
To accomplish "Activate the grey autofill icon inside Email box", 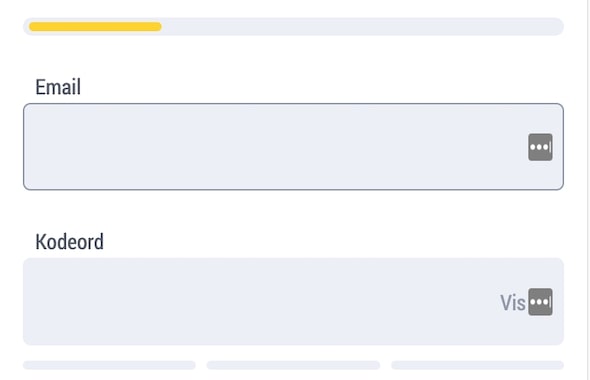I will pos(540,147).
